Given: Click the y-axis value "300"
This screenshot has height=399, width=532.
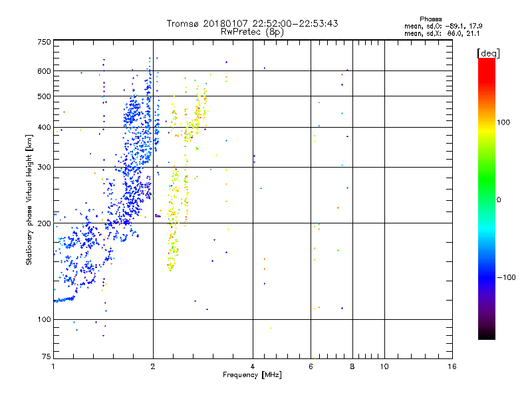Looking at the screenshot, I should [44, 168].
